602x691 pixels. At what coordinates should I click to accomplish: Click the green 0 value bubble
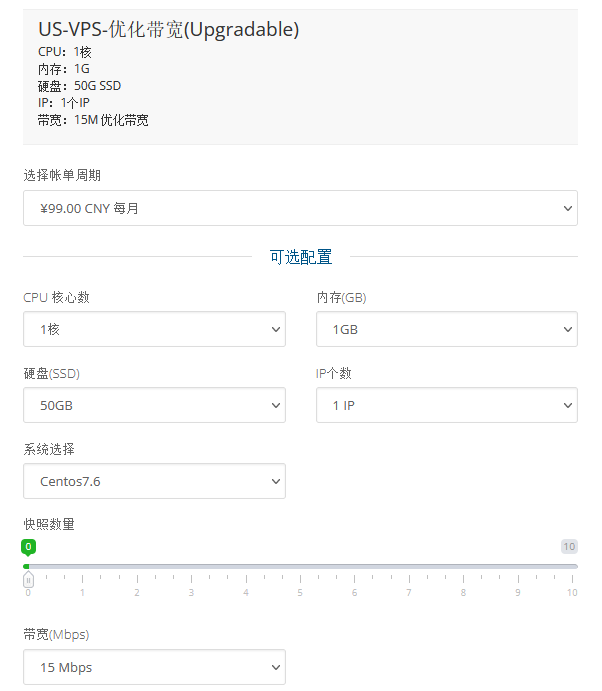(28, 547)
